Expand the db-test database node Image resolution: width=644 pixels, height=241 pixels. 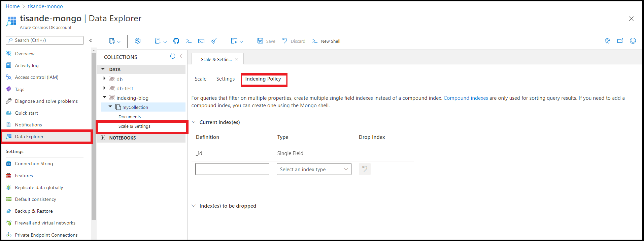tap(104, 88)
